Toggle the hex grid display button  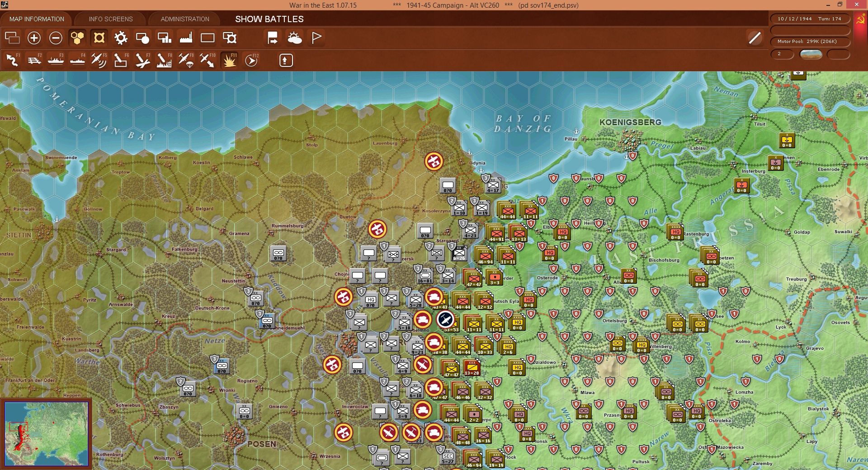click(x=77, y=38)
